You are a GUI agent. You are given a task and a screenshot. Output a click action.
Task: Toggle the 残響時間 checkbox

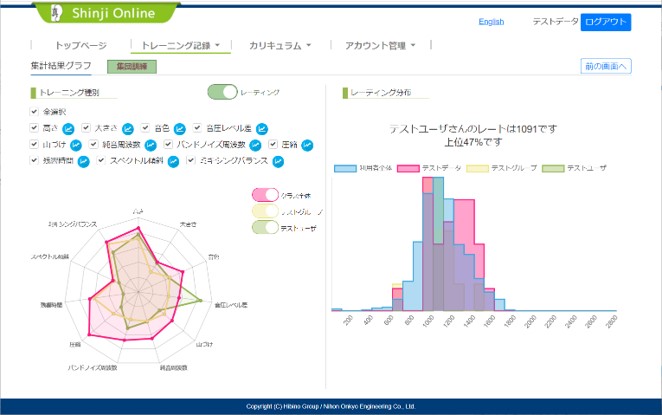pyautogui.click(x=34, y=160)
